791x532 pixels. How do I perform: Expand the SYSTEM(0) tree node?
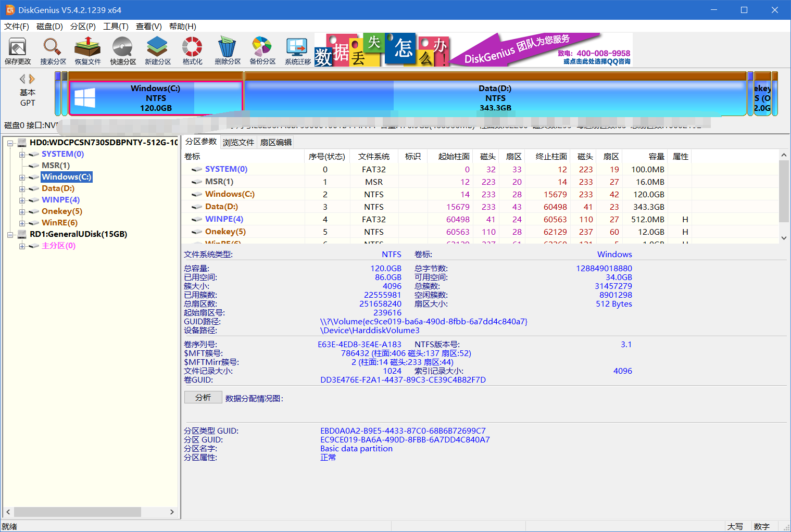(22, 155)
